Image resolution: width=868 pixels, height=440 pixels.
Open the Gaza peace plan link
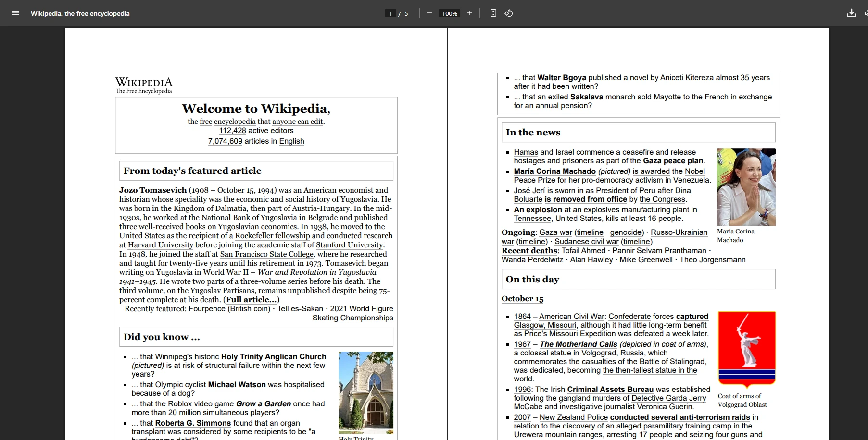pos(673,161)
